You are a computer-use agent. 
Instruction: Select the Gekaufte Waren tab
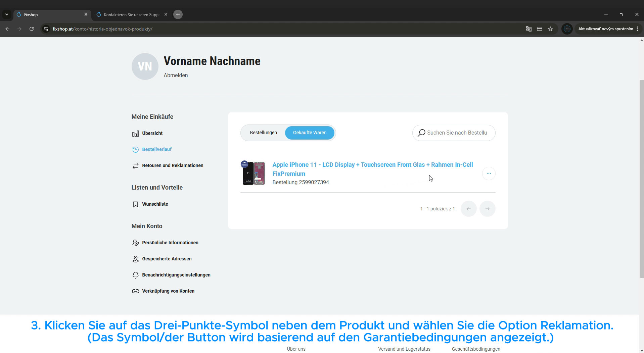309,133
